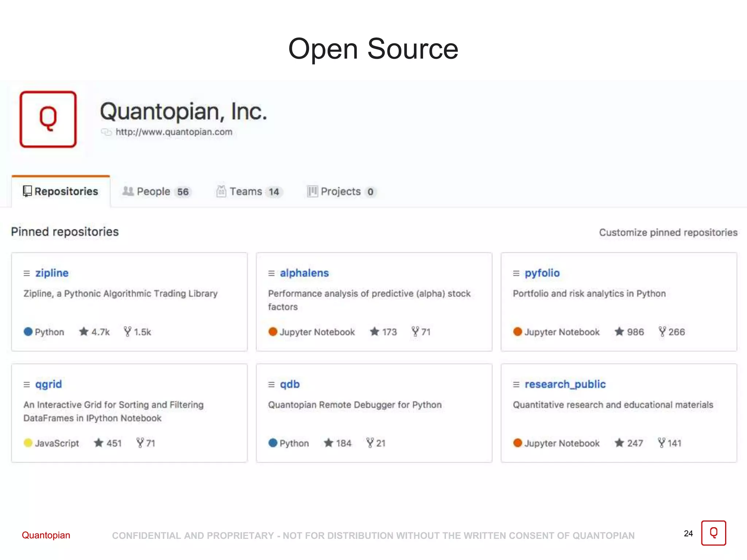Click zipline fork count 1.5k
The width and height of the screenshot is (747, 560).
pos(142,332)
